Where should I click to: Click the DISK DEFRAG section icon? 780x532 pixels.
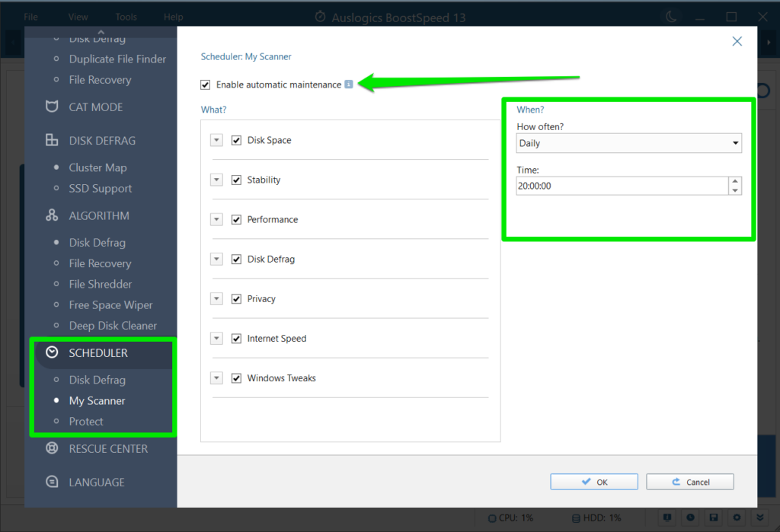pyautogui.click(x=52, y=140)
